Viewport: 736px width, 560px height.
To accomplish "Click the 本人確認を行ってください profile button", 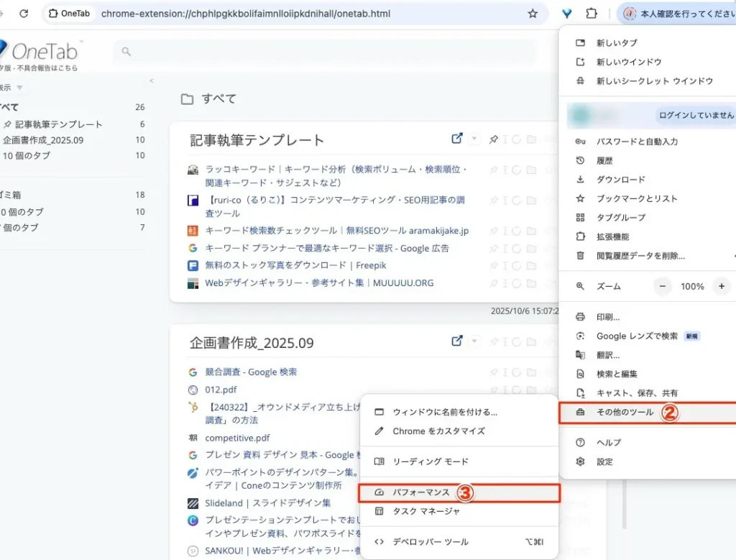I will (x=678, y=14).
